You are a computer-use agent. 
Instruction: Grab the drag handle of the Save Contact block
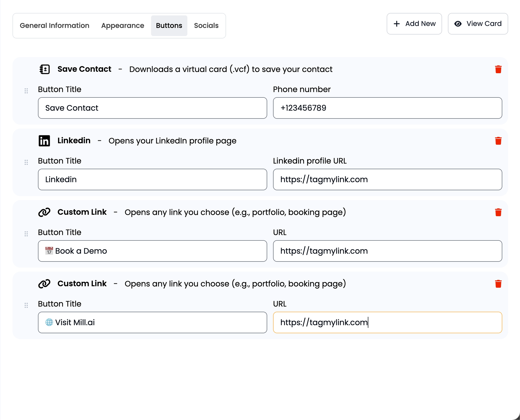26,90
